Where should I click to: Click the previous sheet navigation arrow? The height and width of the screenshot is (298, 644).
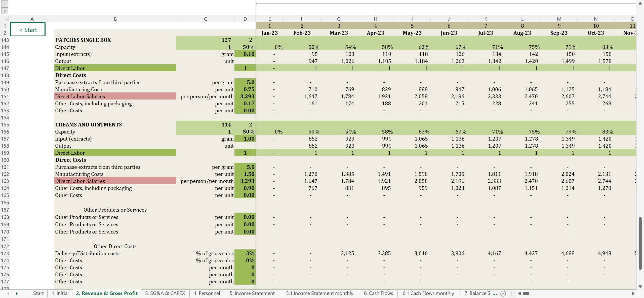[x=8, y=293]
